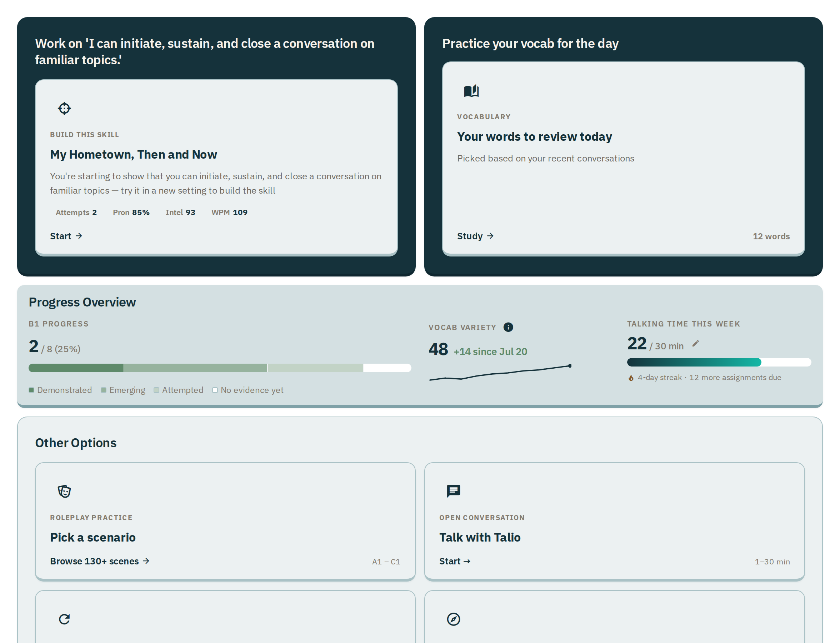Click the 4-day streak text

pos(659,377)
